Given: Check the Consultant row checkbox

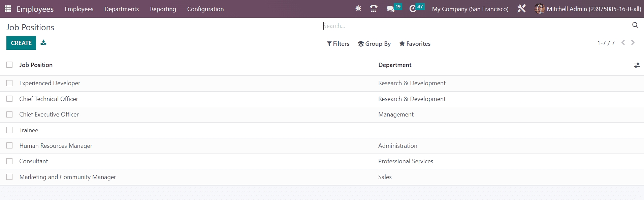Looking at the screenshot, I should click(9, 161).
